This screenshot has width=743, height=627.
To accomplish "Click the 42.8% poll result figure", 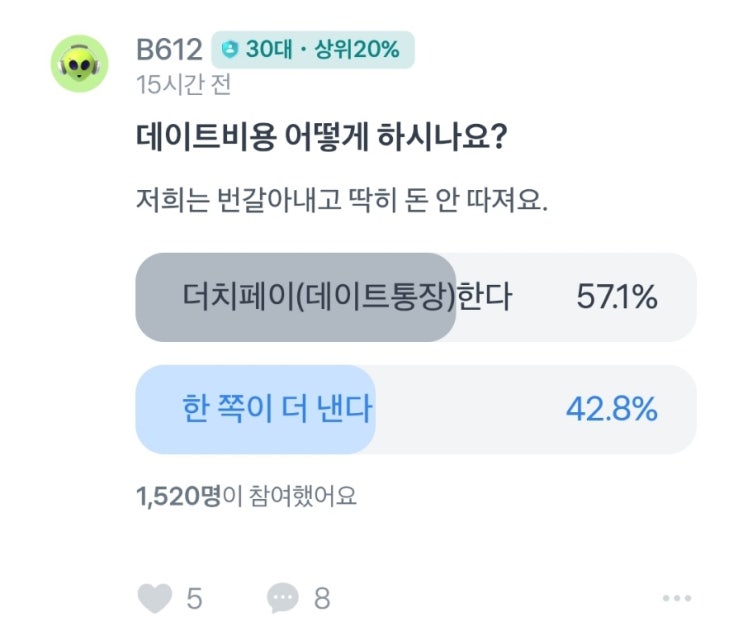I will coord(612,409).
